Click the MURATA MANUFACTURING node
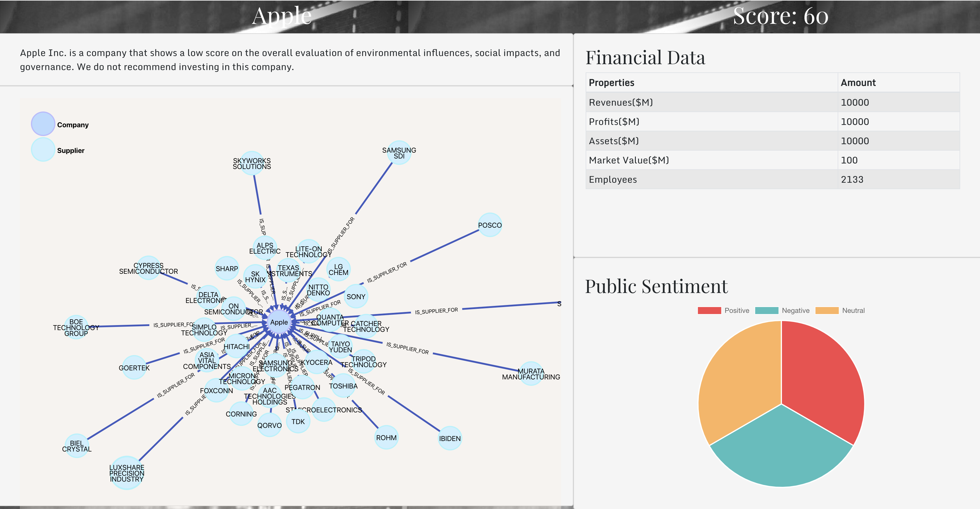This screenshot has width=980, height=509. [x=531, y=374]
